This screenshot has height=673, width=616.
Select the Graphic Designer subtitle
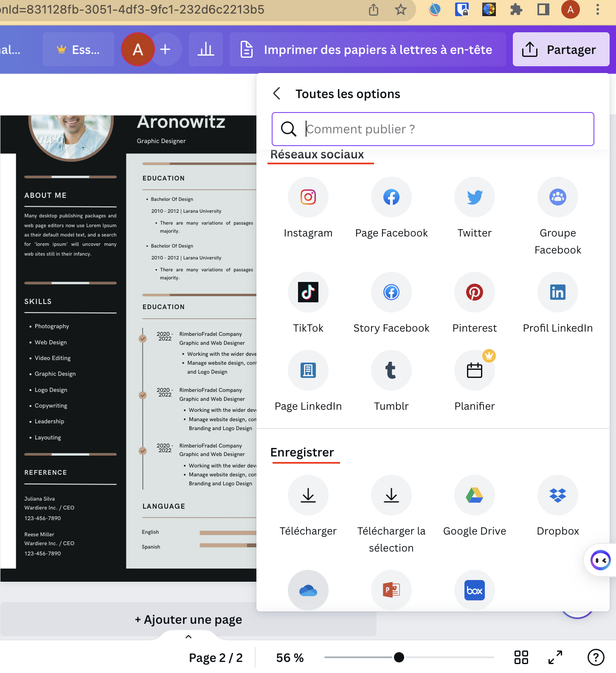pos(161,141)
